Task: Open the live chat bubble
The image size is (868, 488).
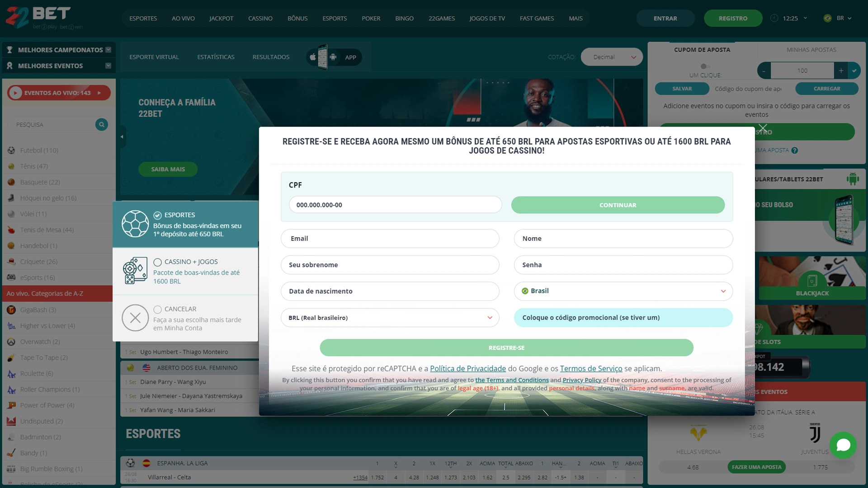Action: (843, 445)
